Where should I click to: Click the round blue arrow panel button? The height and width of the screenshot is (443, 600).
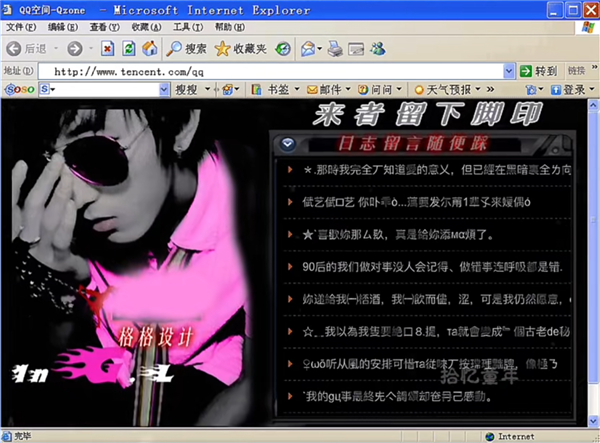click(288, 144)
